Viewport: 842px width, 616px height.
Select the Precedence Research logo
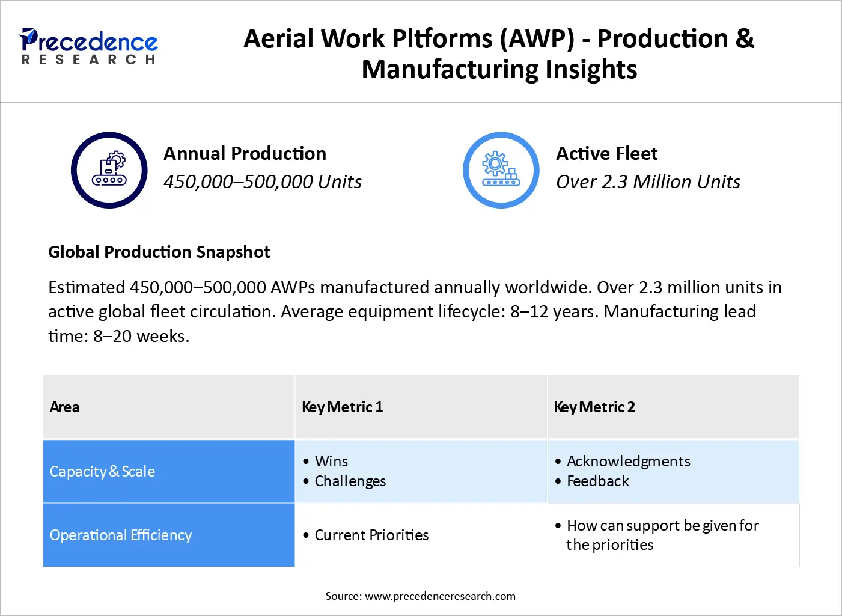88,46
